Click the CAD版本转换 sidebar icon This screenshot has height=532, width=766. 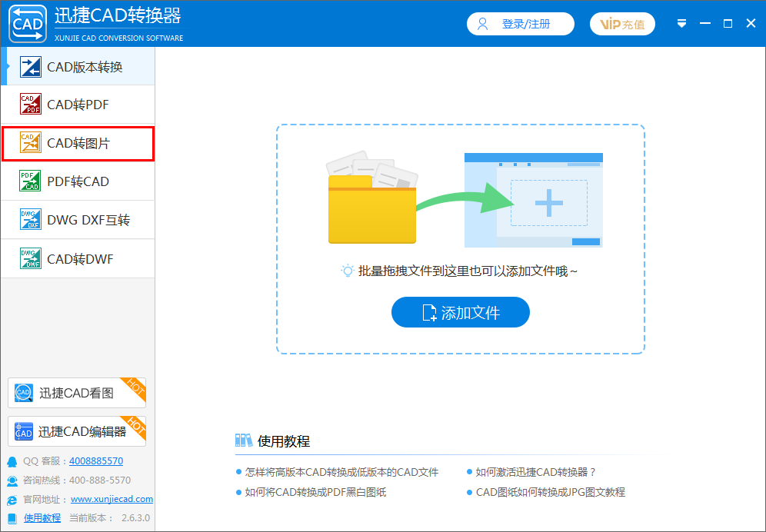(31, 67)
